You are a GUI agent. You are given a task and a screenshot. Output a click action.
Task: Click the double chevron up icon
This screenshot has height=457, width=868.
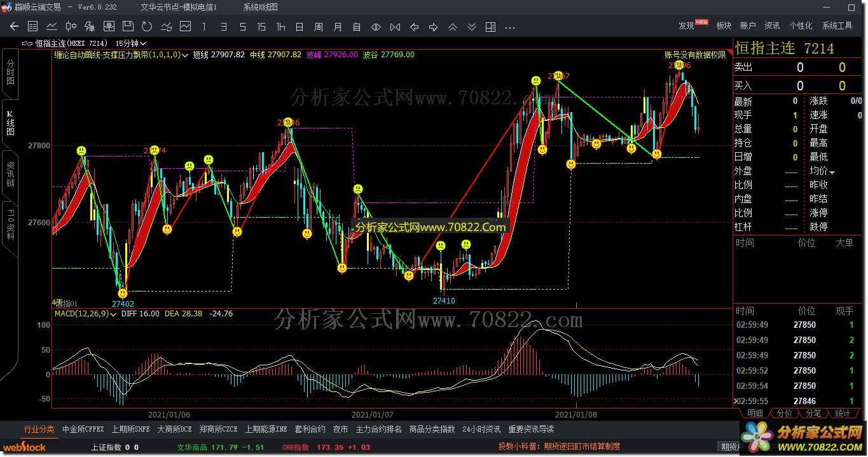click(452, 27)
